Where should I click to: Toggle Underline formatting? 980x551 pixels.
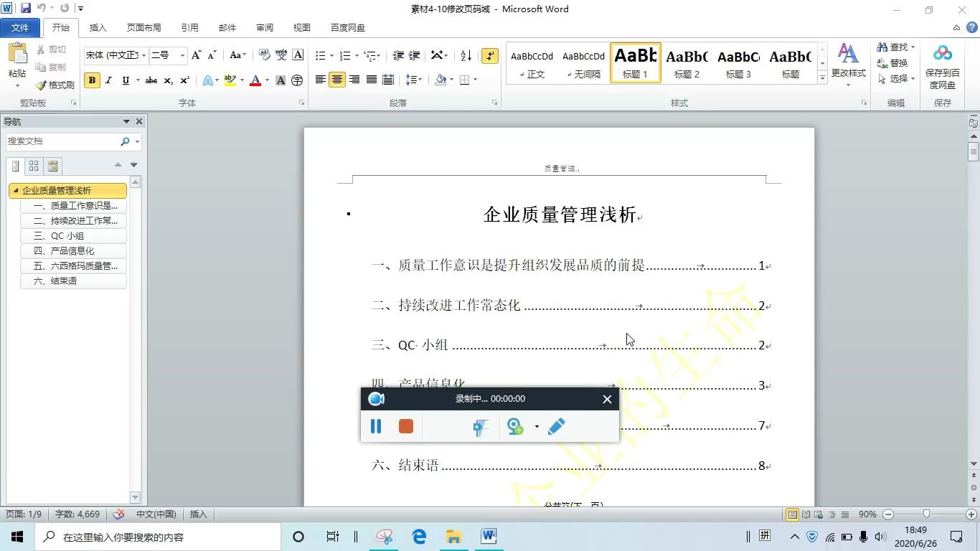[126, 80]
